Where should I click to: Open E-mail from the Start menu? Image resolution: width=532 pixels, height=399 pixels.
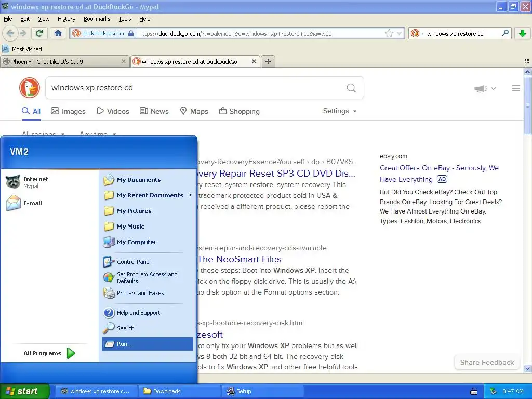(x=49, y=203)
